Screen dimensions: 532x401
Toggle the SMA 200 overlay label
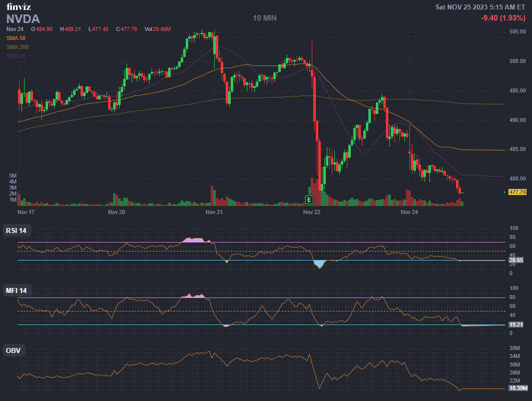pos(18,47)
